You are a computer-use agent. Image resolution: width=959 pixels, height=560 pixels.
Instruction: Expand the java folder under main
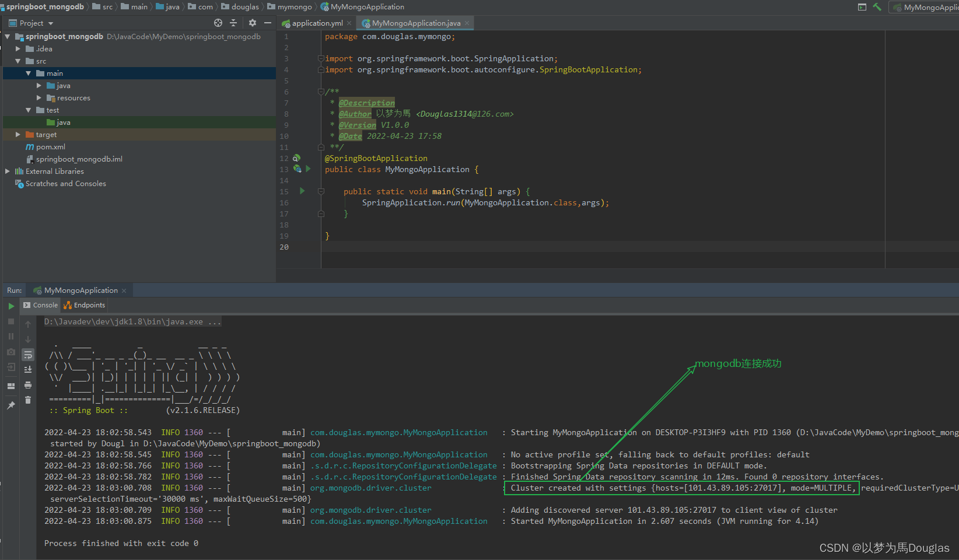point(39,85)
